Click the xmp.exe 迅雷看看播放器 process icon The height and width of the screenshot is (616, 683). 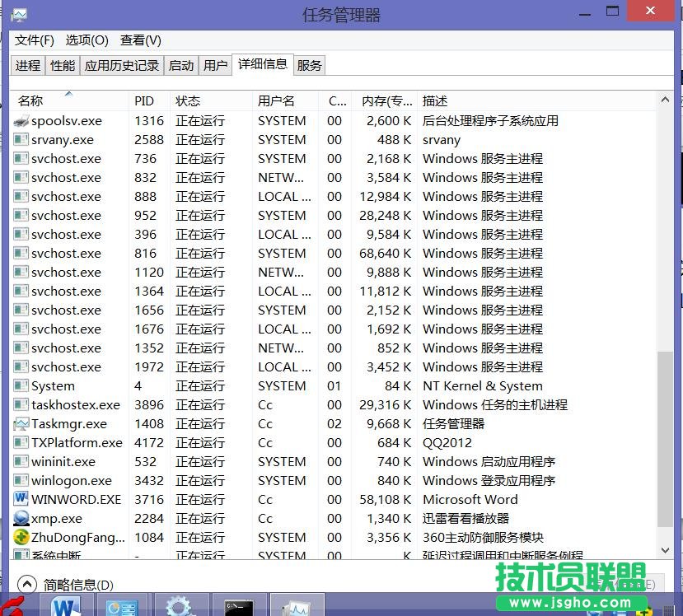pyautogui.click(x=21, y=518)
